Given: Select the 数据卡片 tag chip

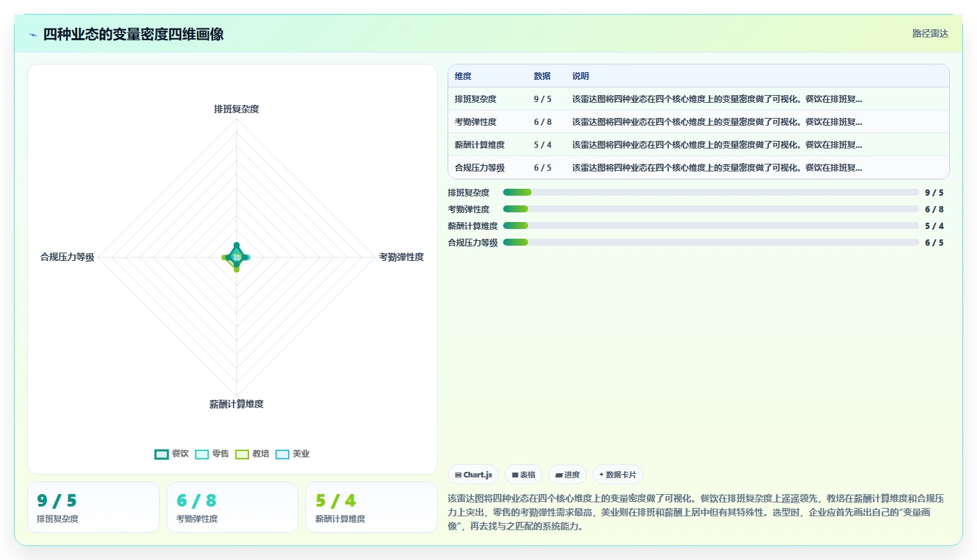Looking at the screenshot, I should pyautogui.click(x=618, y=475).
